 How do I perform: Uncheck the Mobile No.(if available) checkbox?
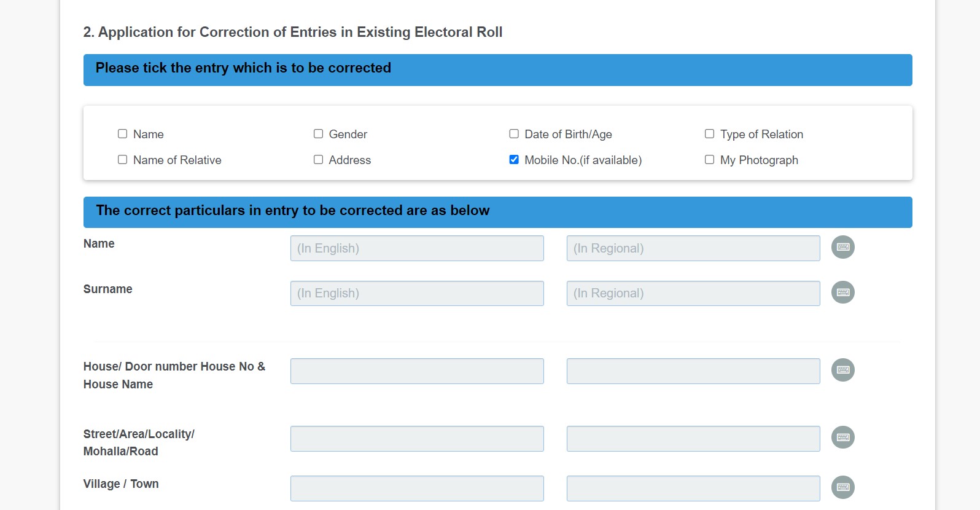[x=513, y=159]
